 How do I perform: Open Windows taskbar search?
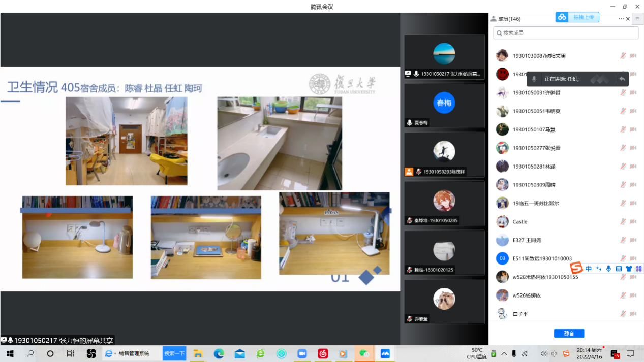point(30,353)
